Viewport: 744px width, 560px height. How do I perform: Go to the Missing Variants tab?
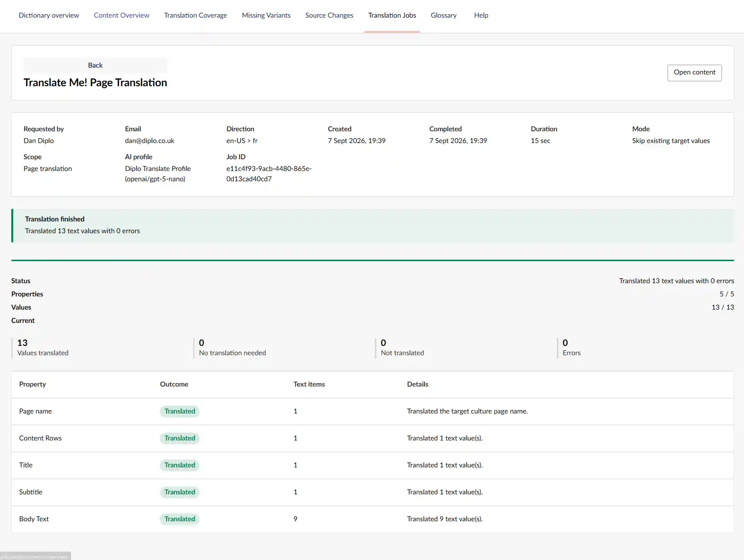click(266, 15)
